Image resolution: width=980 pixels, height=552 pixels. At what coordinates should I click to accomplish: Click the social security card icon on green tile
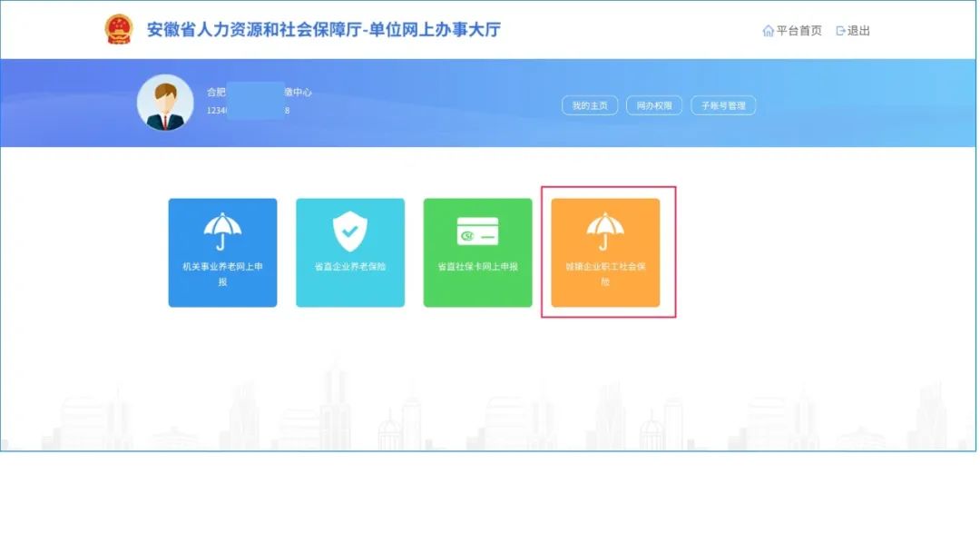[x=477, y=230]
